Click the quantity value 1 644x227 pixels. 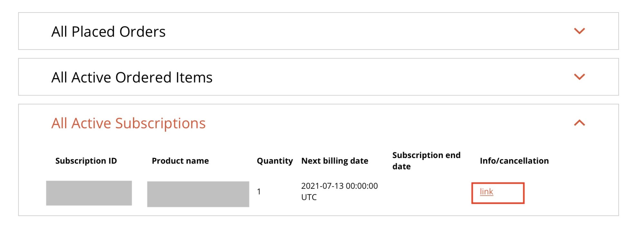tap(259, 192)
